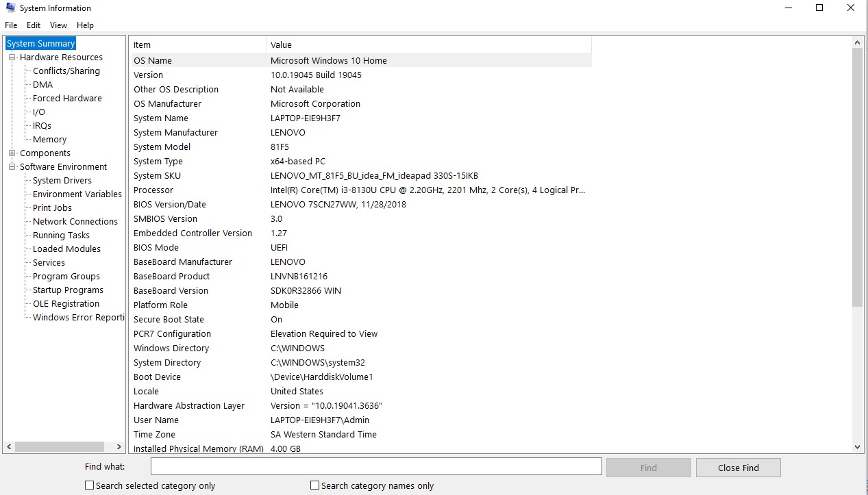This screenshot has height=495, width=868.
Task: Open Print Jobs category
Action: [52, 208]
